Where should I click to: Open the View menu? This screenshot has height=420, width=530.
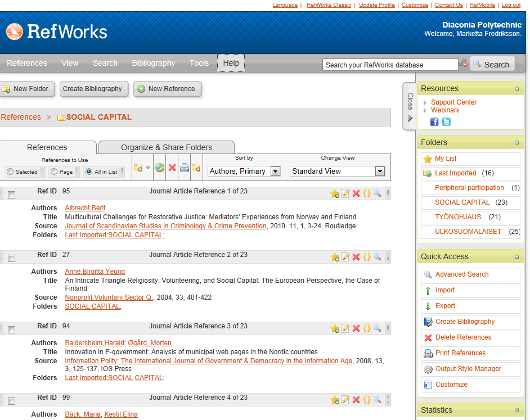[70, 63]
